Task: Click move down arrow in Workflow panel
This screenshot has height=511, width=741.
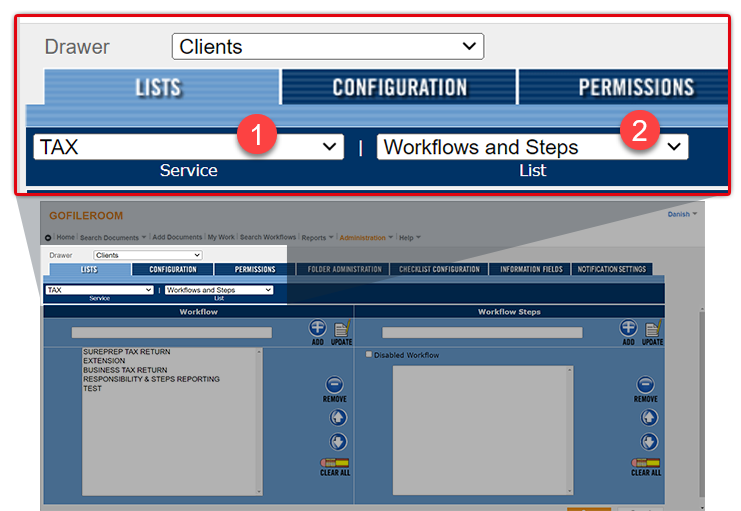Action: pyautogui.click(x=338, y=442)
